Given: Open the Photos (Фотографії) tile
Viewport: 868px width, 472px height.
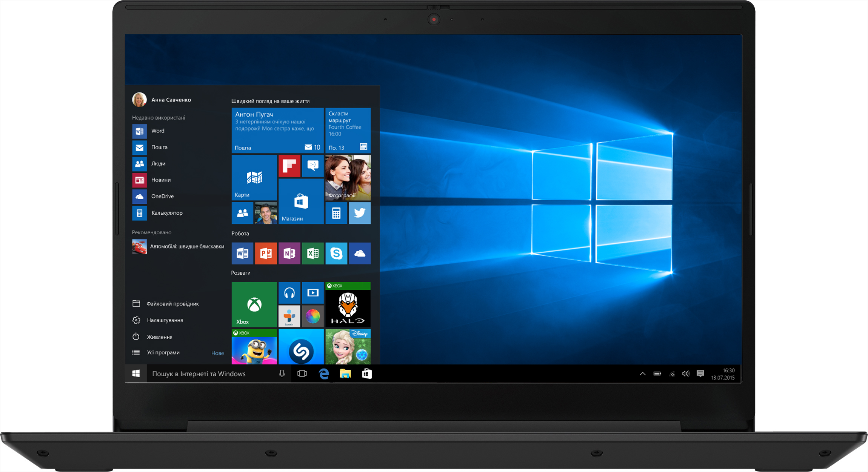Looking at the screenshot, I should [x=348, y=177].
